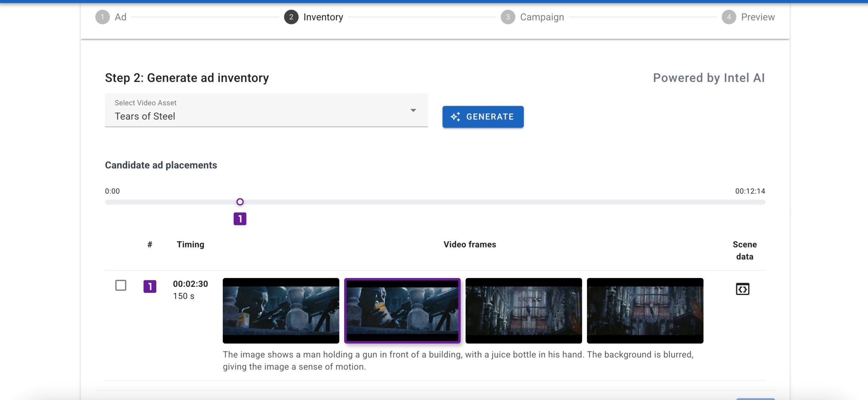Click the timeline marker labeled 1
The width and height of the screenshot is (868, 400).
coord(240,219)
